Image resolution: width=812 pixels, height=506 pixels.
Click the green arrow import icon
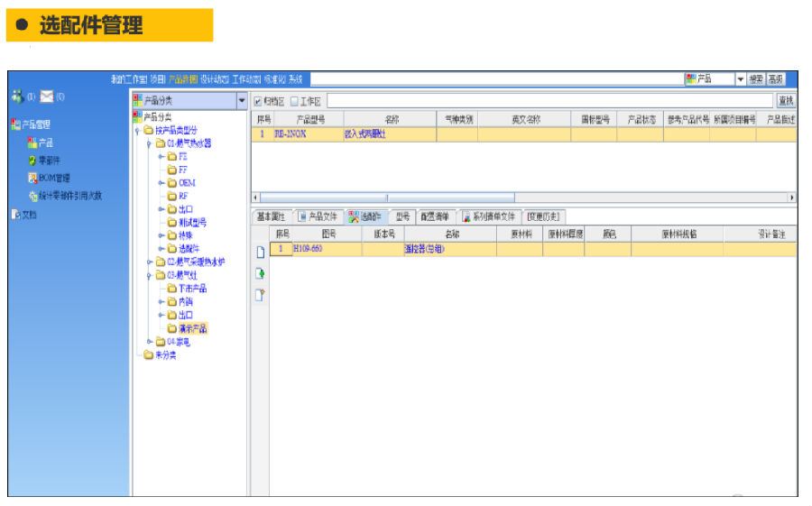coord(260,274)
